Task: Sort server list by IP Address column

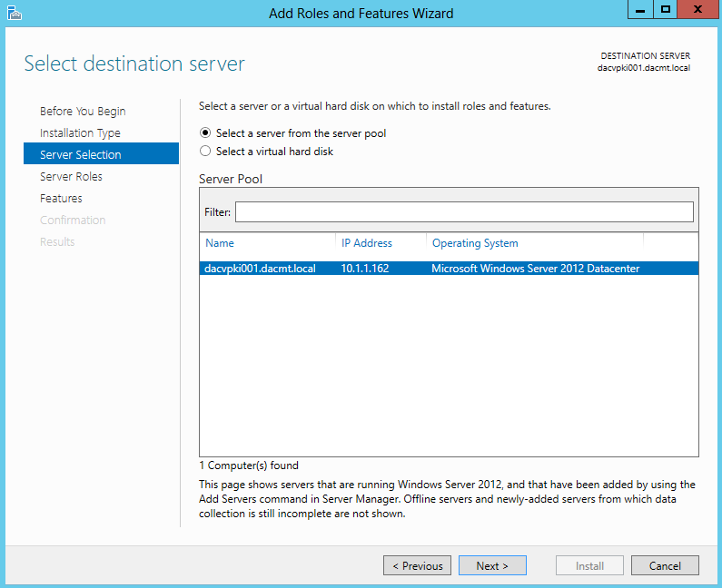Action: [367, 243]
